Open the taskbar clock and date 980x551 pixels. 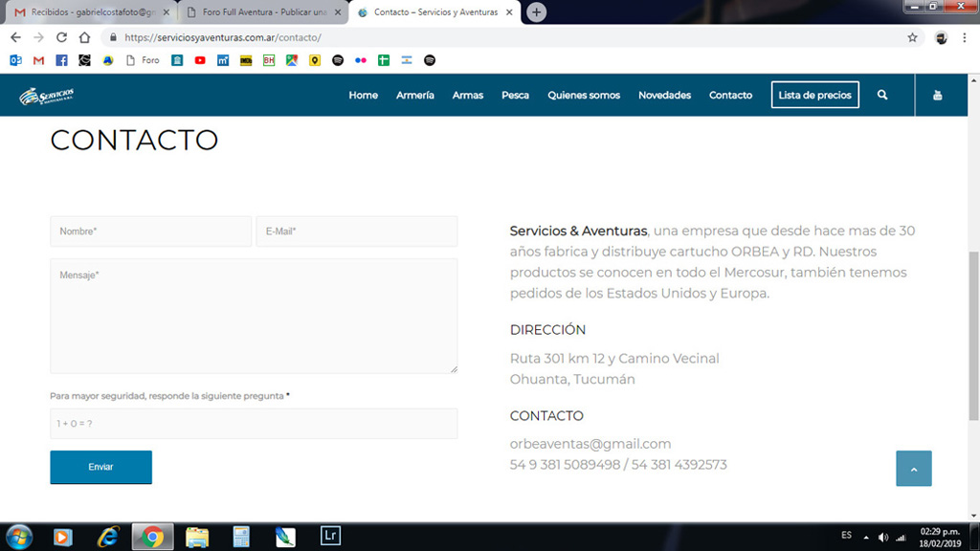940,538
